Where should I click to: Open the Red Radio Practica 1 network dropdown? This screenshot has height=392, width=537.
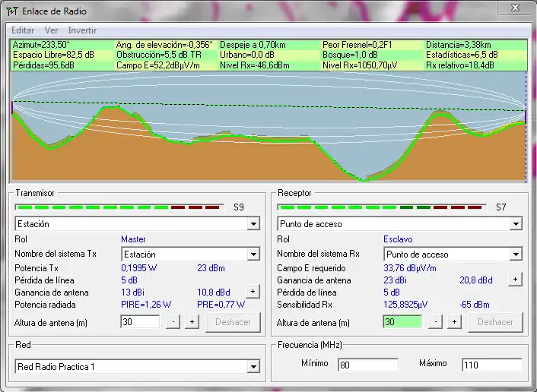253,368
